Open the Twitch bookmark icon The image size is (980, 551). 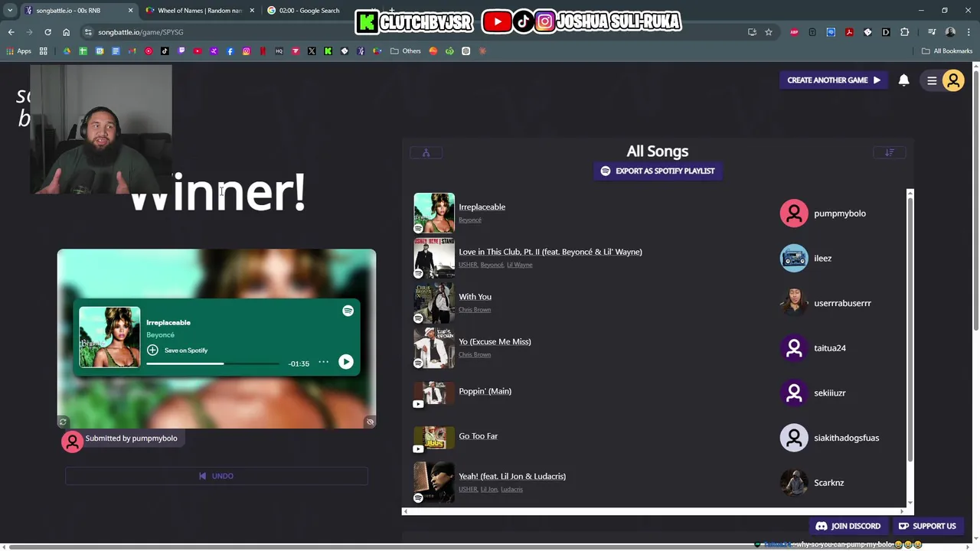pyautogui.click(x=181, y=51)
